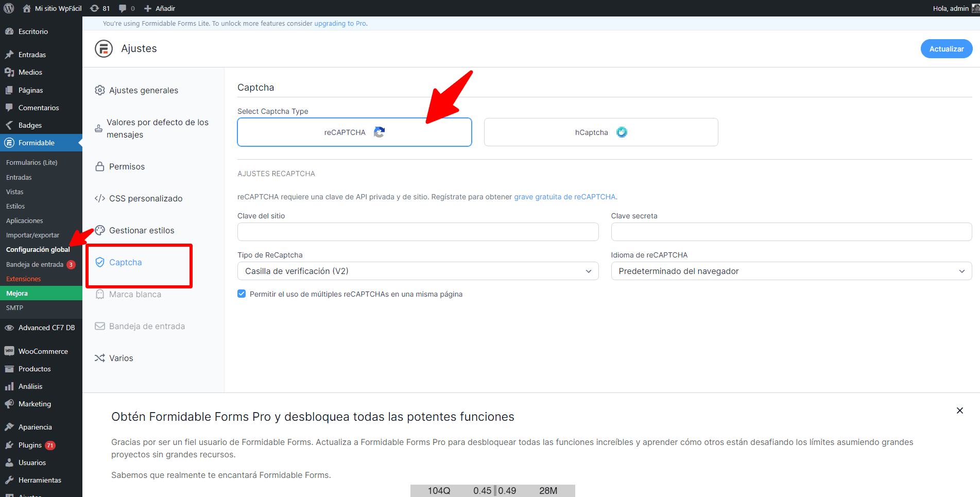Click the stamp icon for Valores por defecto

coord(98,128)
